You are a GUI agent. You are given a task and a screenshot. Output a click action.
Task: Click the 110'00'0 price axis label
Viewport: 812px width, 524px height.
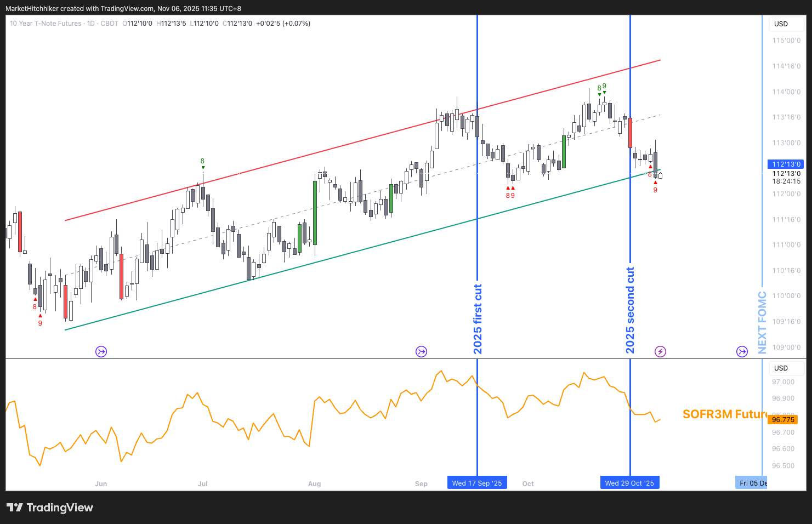[786, 296]
